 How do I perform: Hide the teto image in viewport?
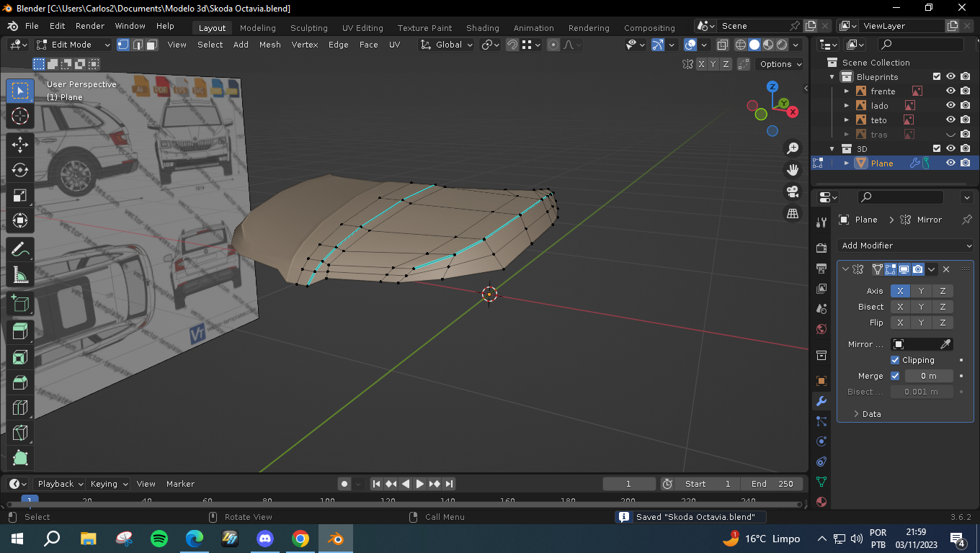(x=950, y=120)
